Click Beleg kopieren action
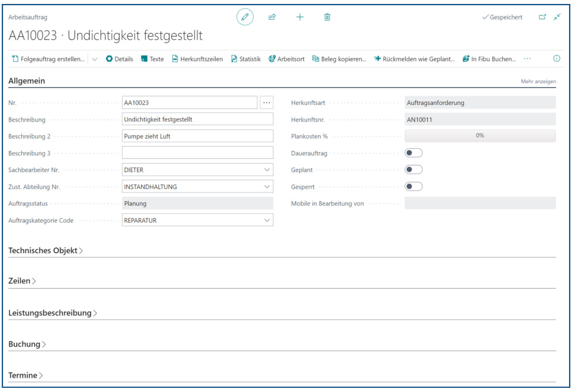 [x=339, y=59]
